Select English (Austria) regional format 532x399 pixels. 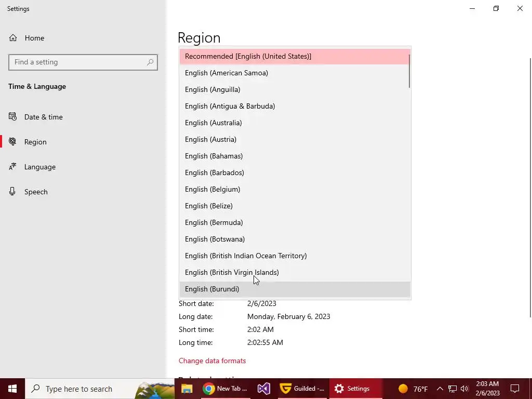coord(295,139)
